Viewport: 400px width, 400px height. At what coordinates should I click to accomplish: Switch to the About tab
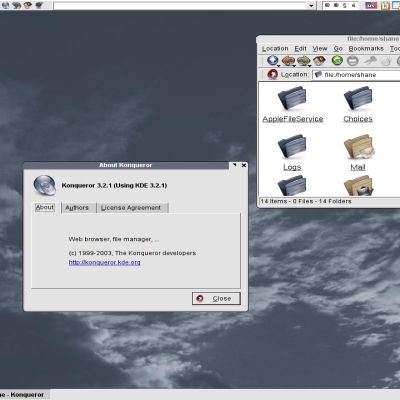(45, 207)
